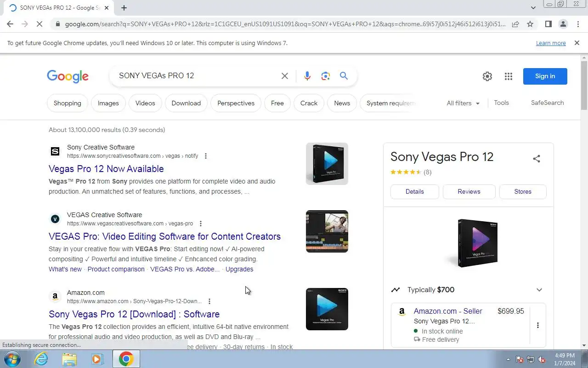This screenshot has width=588, height=368.
Task: Open more options for Amazon seller listing
Action: pos(538,325)
